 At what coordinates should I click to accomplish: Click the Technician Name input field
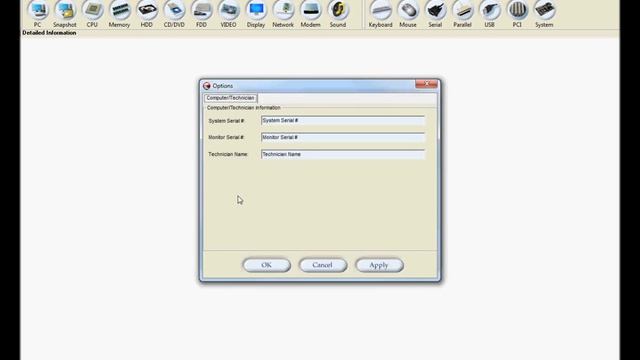(x=343, y=154)
